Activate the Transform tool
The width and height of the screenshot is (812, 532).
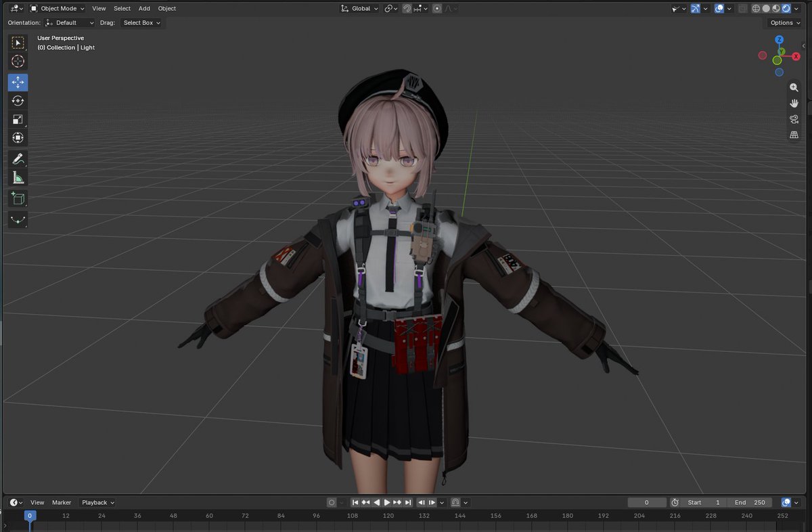(x=18, y=137)
